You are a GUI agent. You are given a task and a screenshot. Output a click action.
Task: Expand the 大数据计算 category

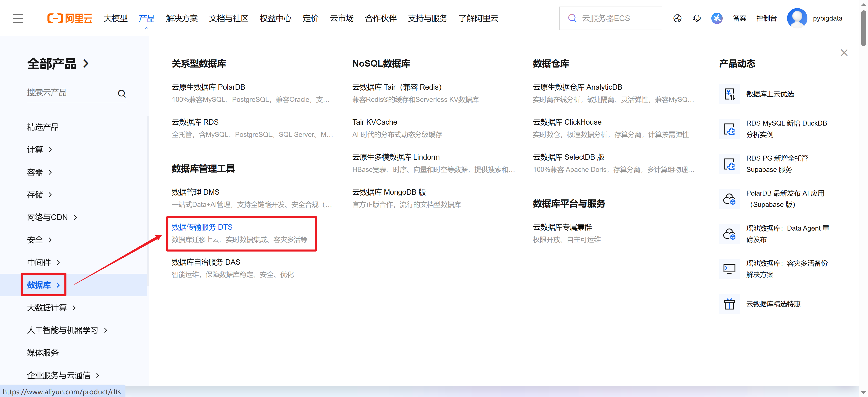(51, 307)
